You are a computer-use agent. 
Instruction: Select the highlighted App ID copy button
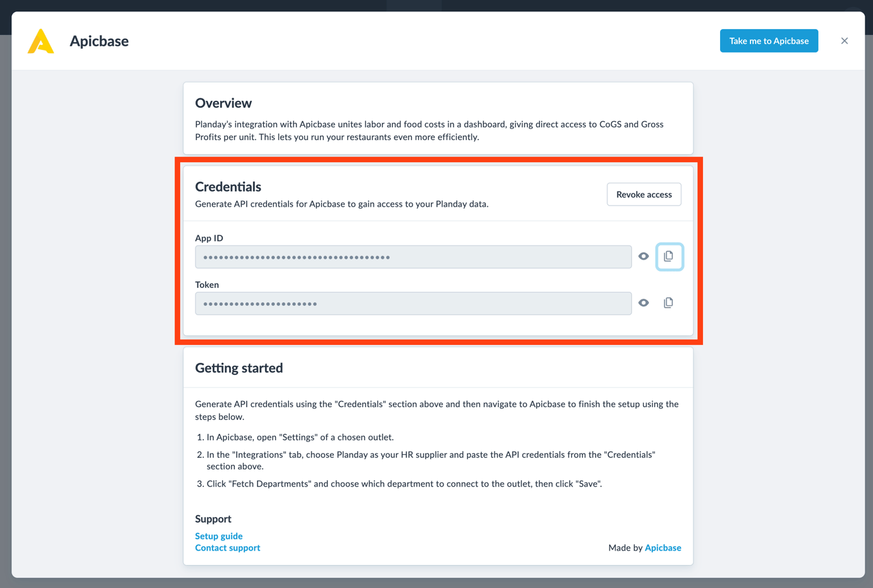(x=669, y=256)
